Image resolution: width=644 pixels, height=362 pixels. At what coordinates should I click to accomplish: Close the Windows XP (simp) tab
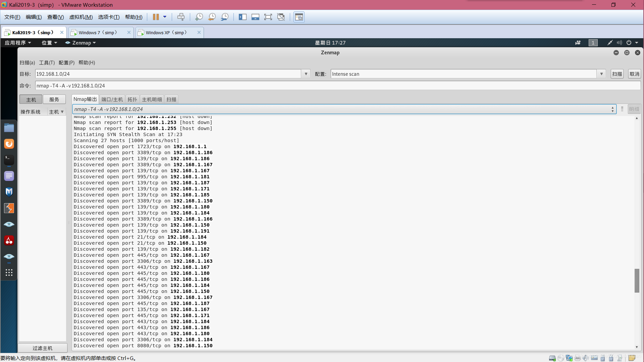tap(199, 33)
